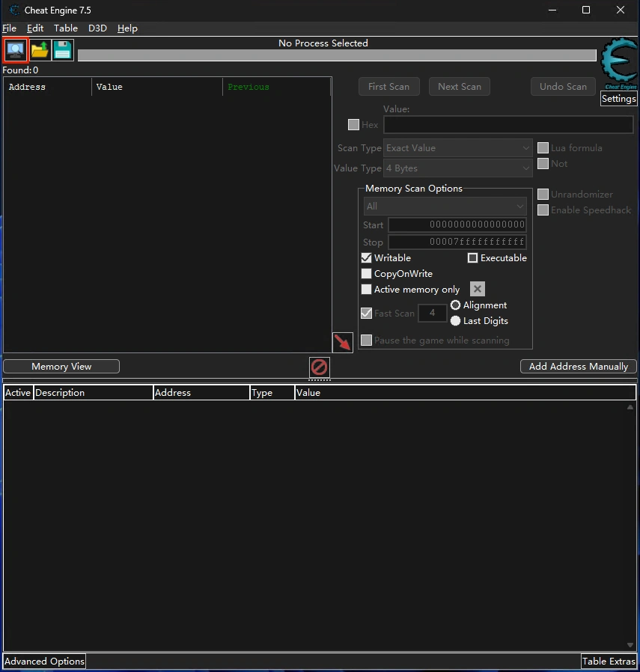640x672 pixels.
Task: Tick Enable Speedhack checkbox
Action: coord(543,210)
